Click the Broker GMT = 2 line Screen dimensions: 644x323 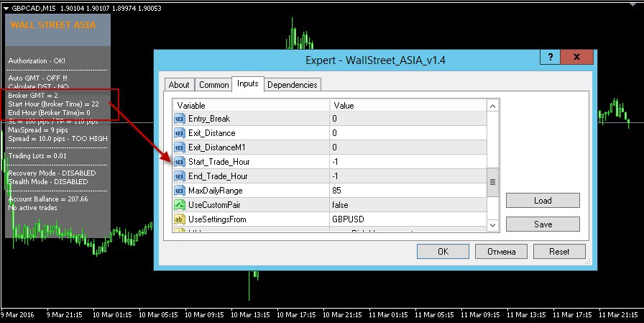(33, 96)
